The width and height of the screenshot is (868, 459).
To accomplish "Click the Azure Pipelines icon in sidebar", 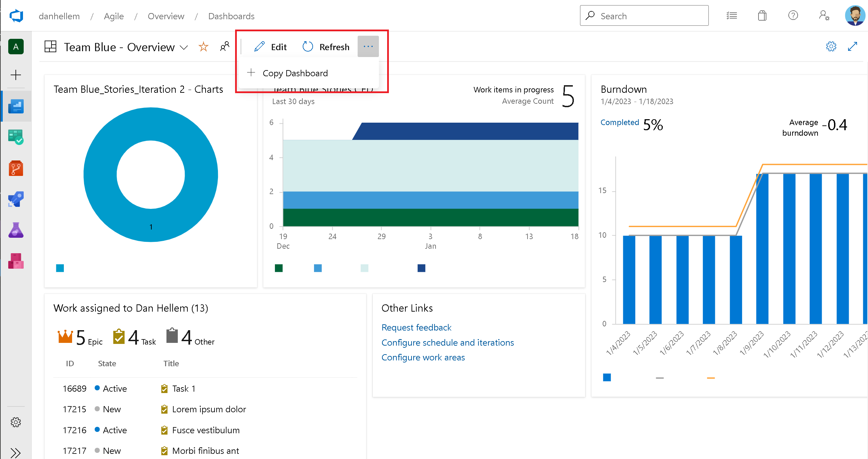I will tap(15, 201).
